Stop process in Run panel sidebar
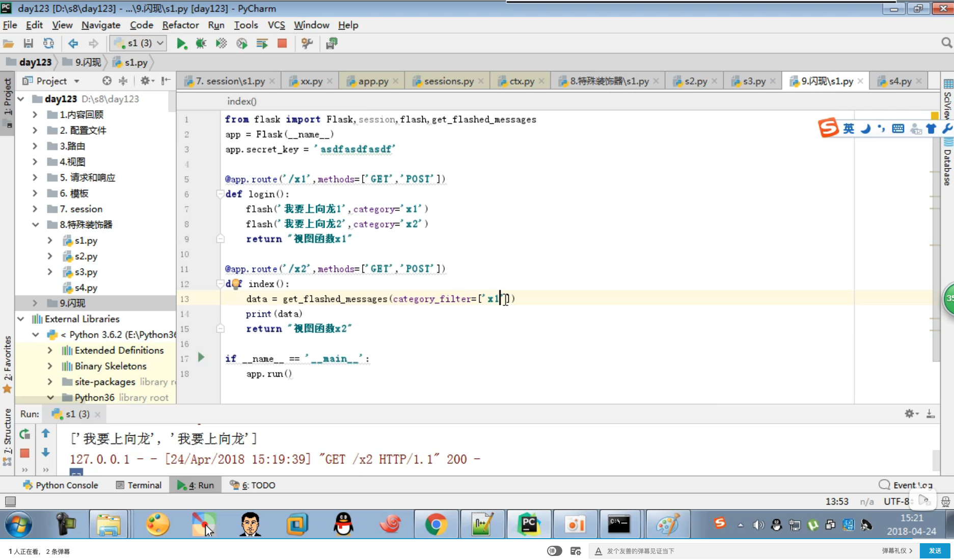 coord(24,453)
